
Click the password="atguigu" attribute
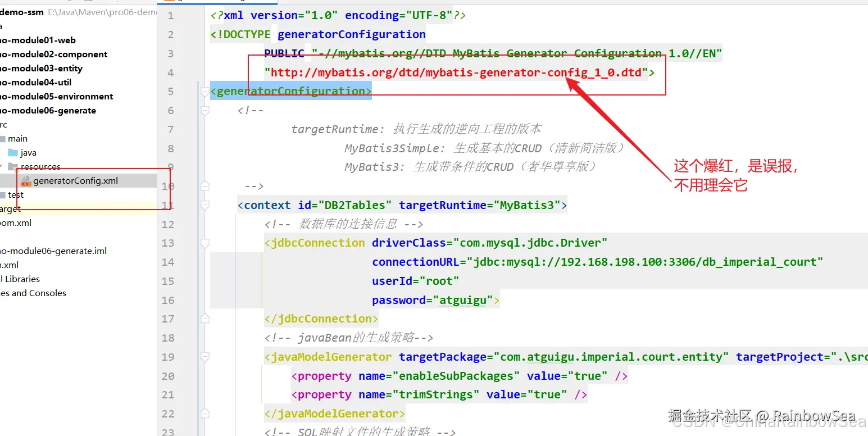click(x=433, y=300)
